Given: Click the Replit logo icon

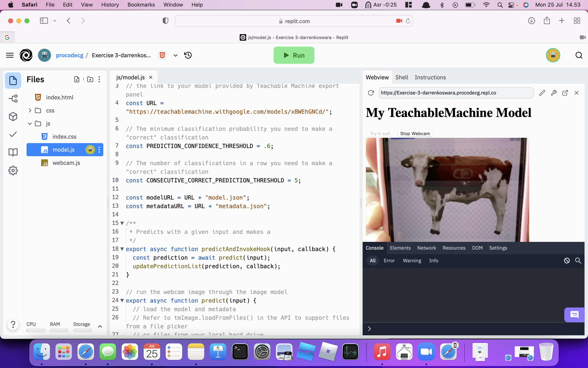Looking at the screenshot, I should [26, 55].
